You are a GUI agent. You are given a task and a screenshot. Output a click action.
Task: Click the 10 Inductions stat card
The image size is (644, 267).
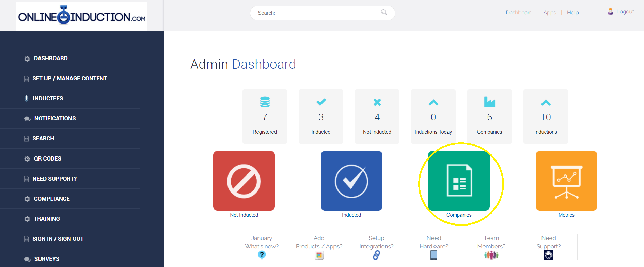coord(546,116)
